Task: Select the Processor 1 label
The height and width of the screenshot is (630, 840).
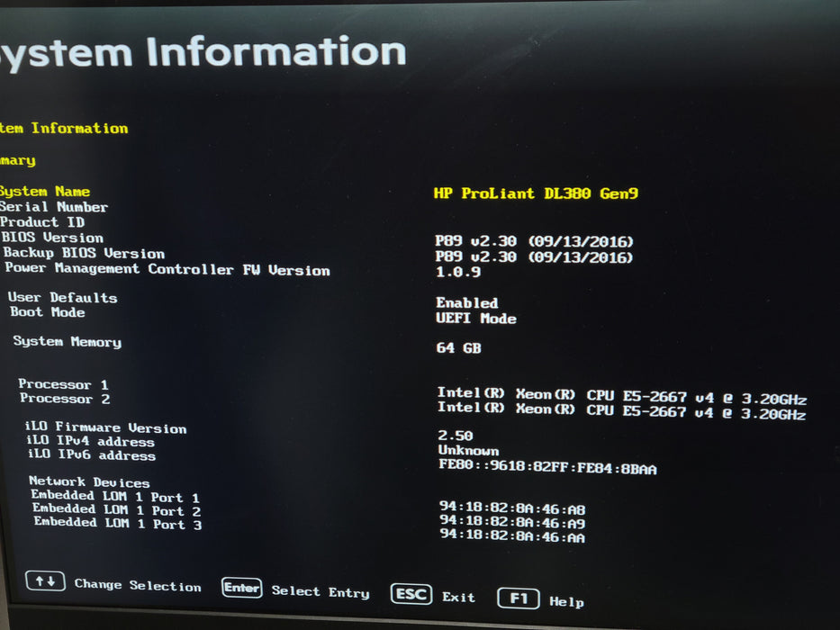Action: 63,384
